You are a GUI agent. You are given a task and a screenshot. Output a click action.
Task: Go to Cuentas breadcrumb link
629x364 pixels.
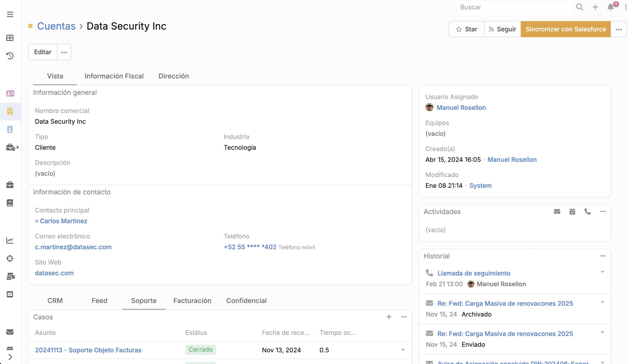point(57,26)
